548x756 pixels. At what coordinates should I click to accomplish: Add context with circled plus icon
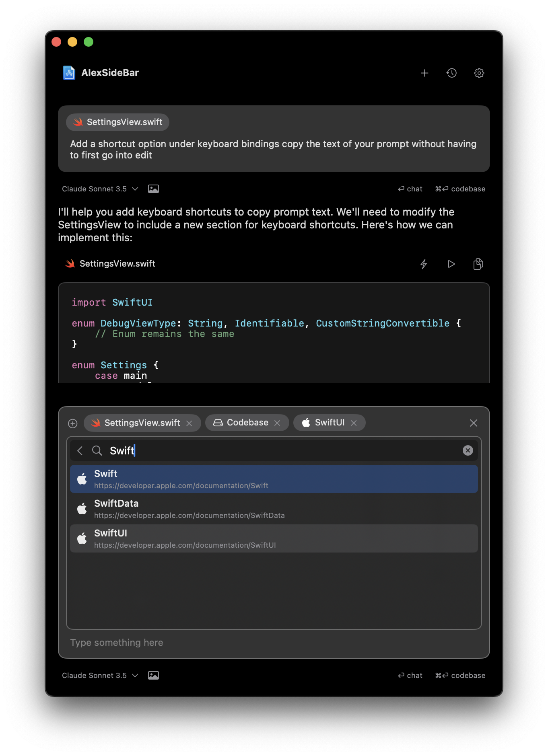coord(73,423)
